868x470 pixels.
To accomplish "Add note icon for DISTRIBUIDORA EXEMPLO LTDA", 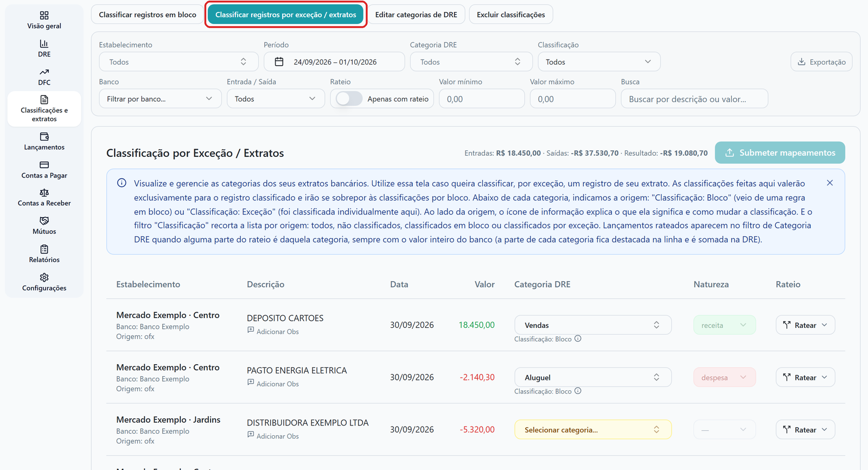I will click(251, 434).
